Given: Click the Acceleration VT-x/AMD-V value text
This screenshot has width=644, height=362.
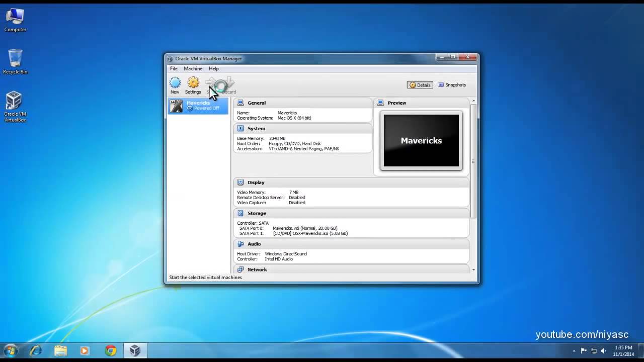Looking at the screenshot, I should point(304,149).
